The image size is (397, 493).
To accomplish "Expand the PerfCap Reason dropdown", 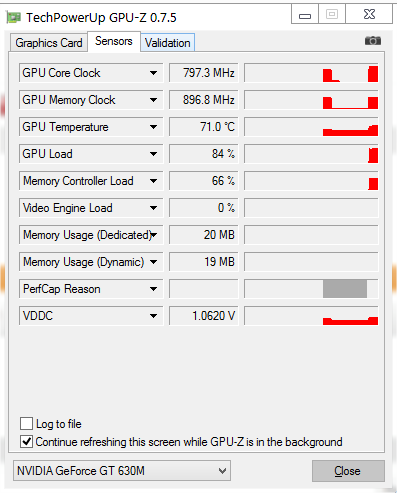I will 153,289.
